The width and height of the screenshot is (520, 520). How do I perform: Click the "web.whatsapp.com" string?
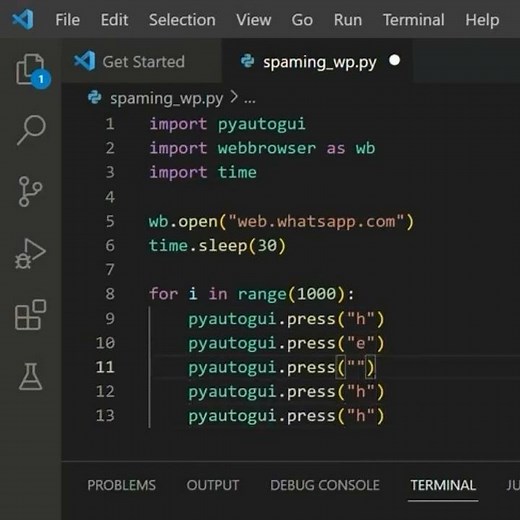(x=317, y=221)
